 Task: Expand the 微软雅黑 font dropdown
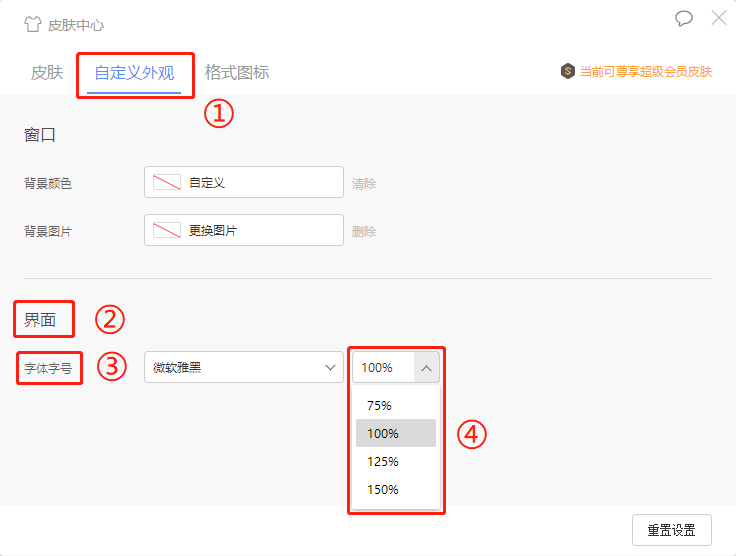point(243,367)
